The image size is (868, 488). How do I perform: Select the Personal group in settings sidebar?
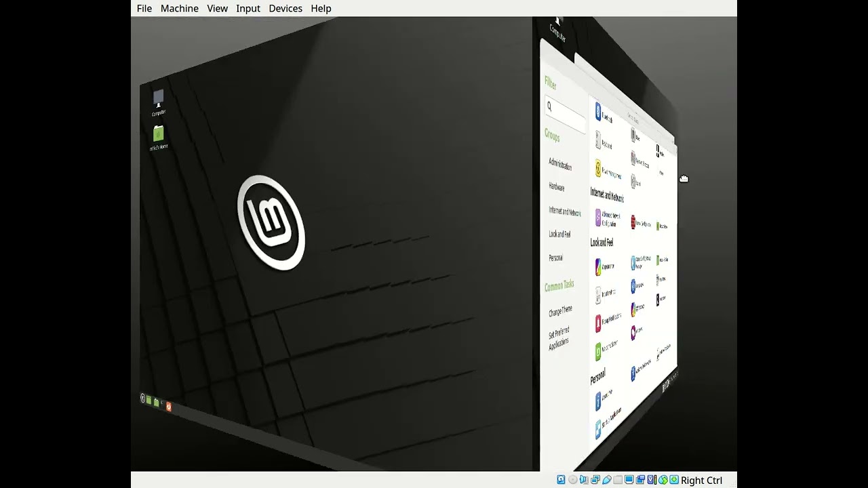coord(555,258)
